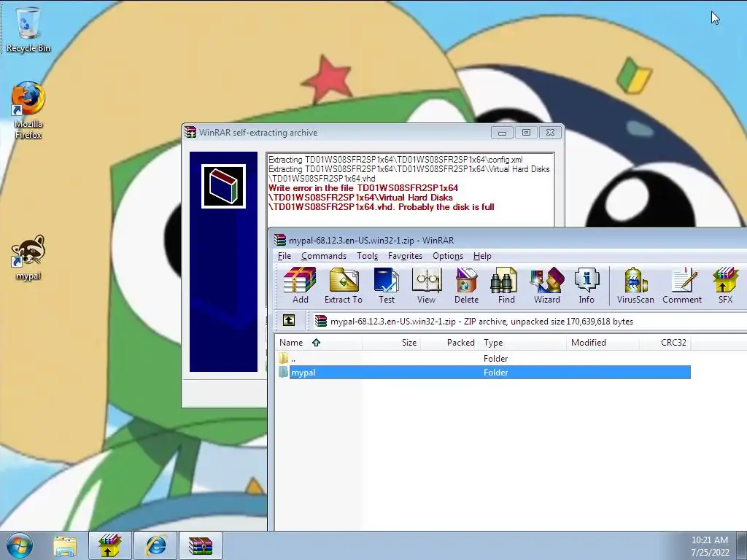Sort file list by Name column

click(318, 343)
